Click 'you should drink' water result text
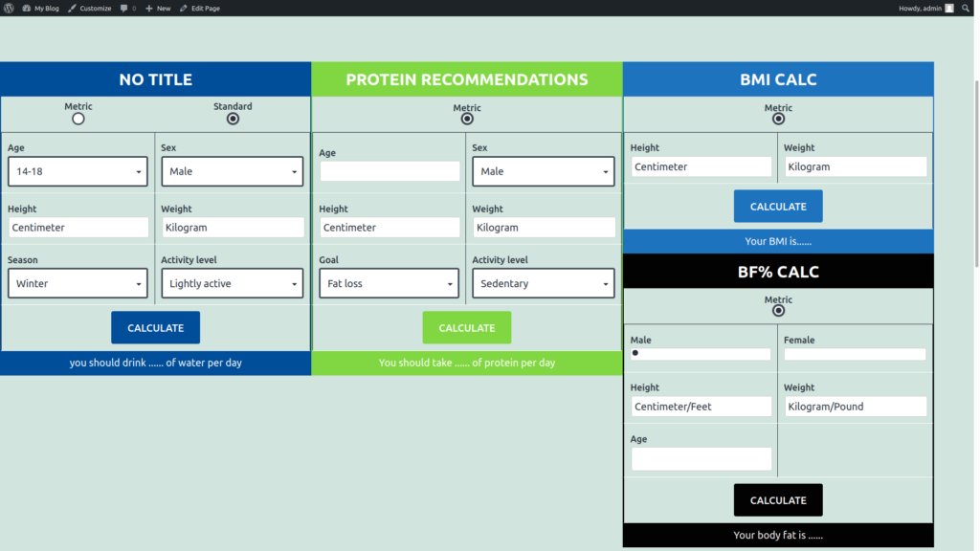The image size is (980, 551). pos(156,363)
